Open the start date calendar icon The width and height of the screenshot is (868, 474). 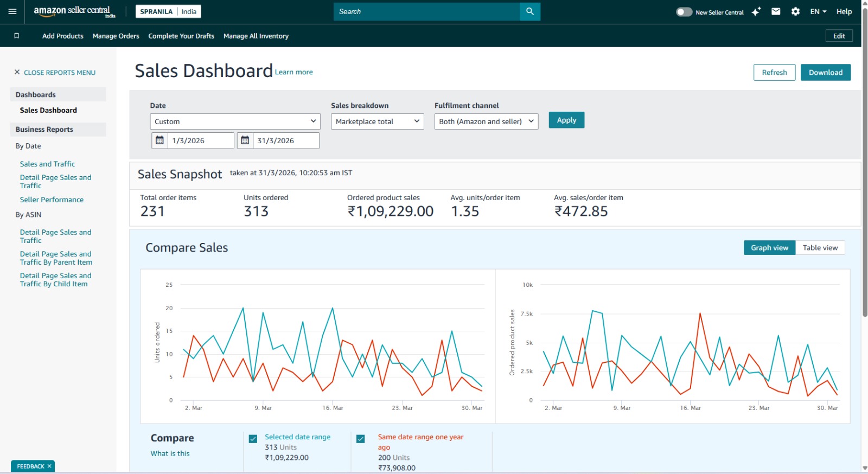tap(159, 140)
